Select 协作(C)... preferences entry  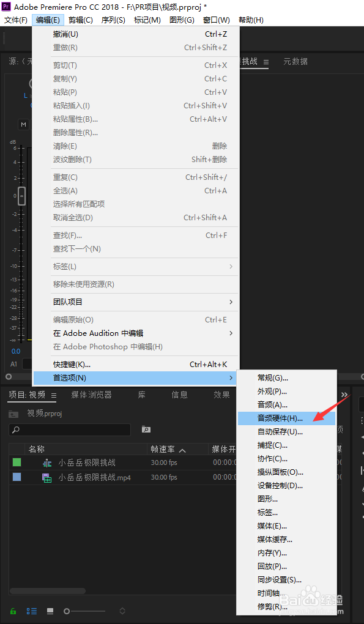pyautogui.click(x=286, y=459)
